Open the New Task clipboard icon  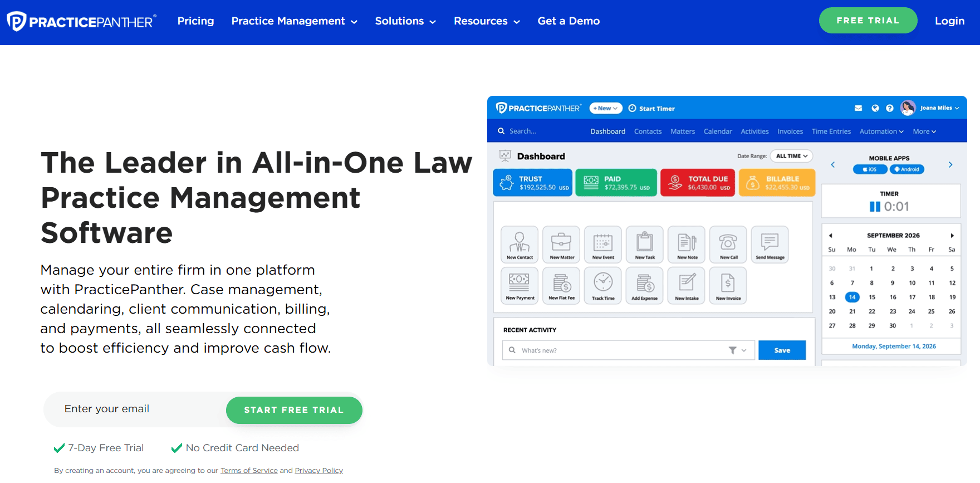pos(645,244)
